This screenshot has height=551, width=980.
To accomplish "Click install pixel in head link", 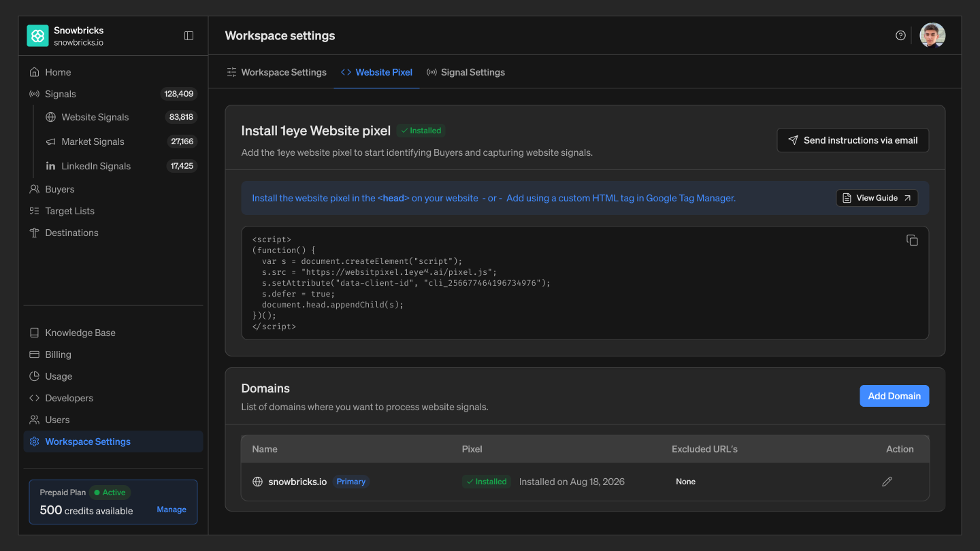I will click(365, 198).
